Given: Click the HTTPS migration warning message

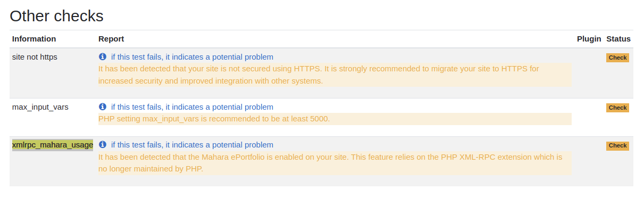Looking at the screenshot, I should (335, 75).
